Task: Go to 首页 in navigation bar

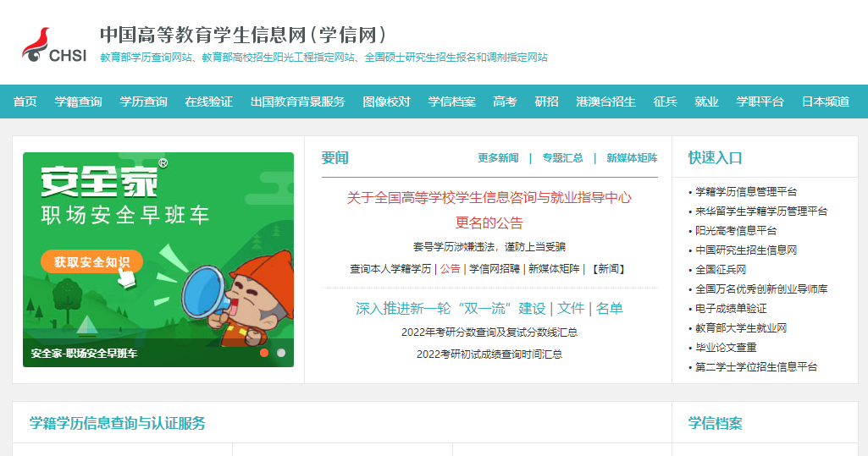Action: coord(25,102)
